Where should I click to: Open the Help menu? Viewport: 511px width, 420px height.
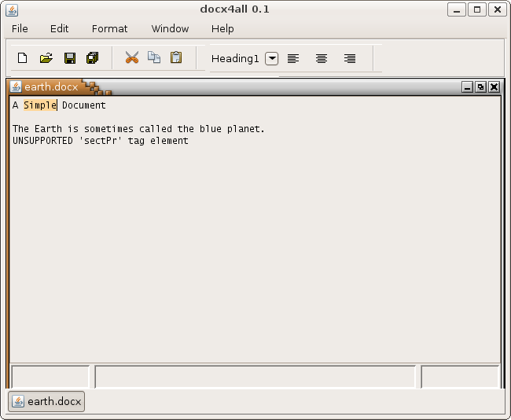(222, 28)
